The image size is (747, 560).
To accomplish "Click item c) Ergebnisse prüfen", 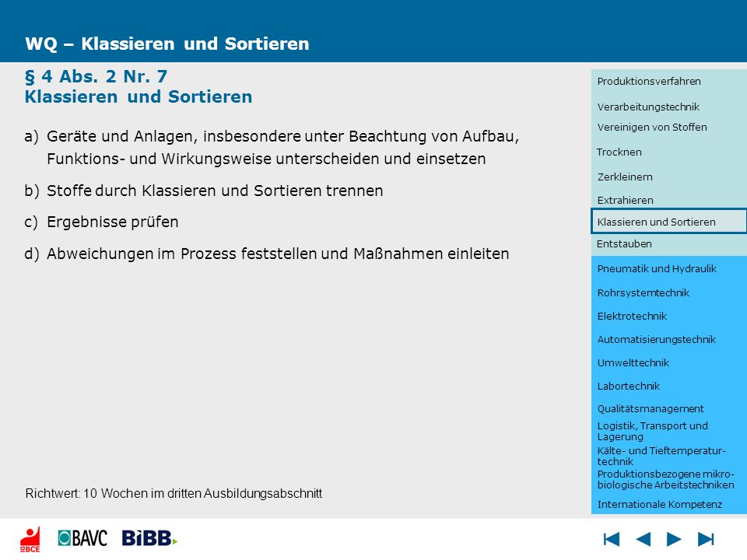I will (101, 222).
